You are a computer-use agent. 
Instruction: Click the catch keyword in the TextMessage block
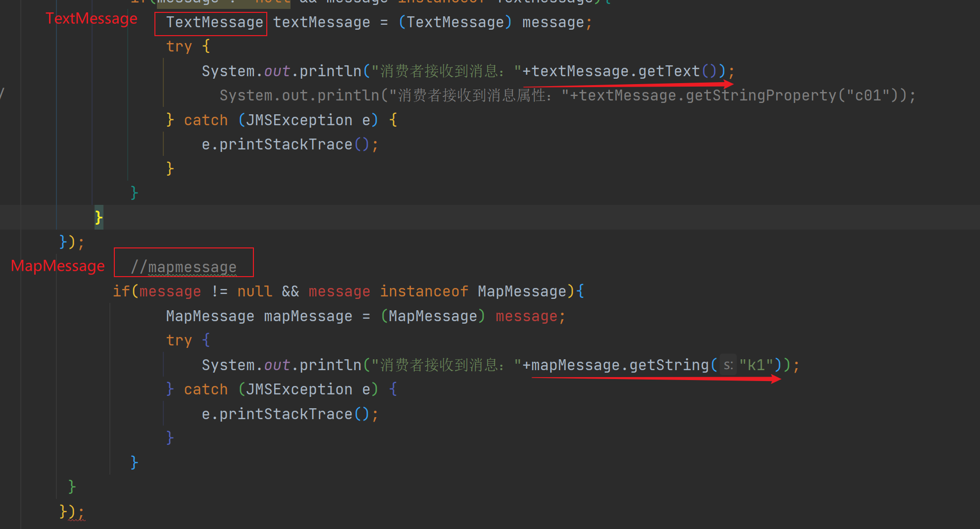coord(206,120)
